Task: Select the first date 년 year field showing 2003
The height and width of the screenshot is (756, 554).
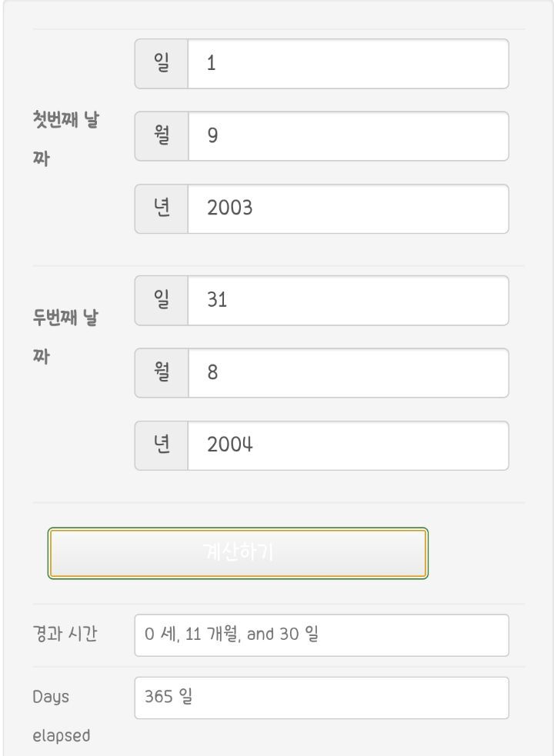Action: [346, 208]
